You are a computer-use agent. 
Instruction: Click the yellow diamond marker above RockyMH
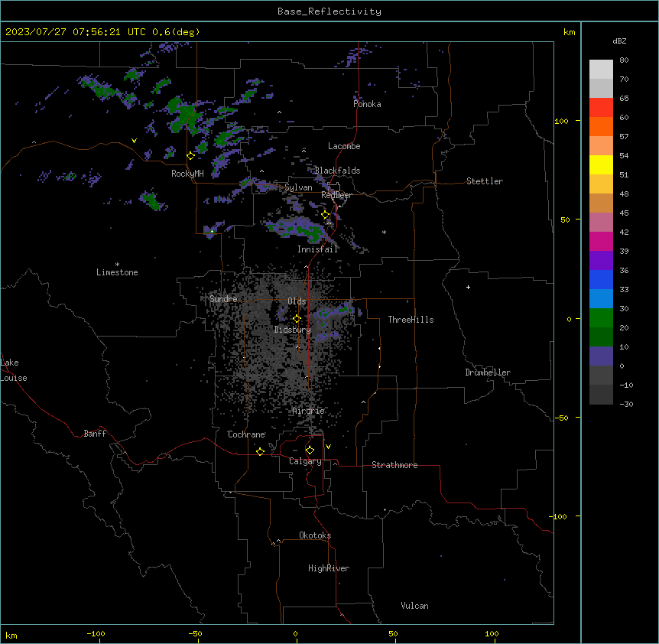pos(191,156)
